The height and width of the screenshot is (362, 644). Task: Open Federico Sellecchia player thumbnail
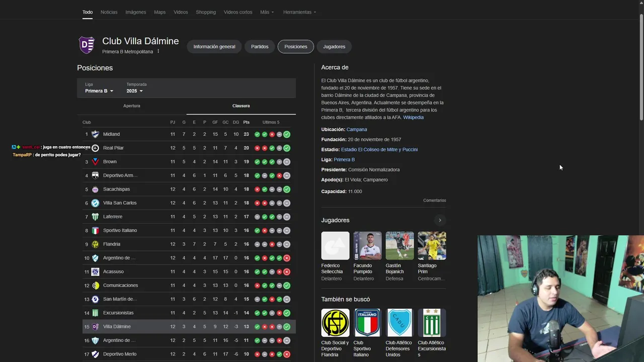pos(336,245)
